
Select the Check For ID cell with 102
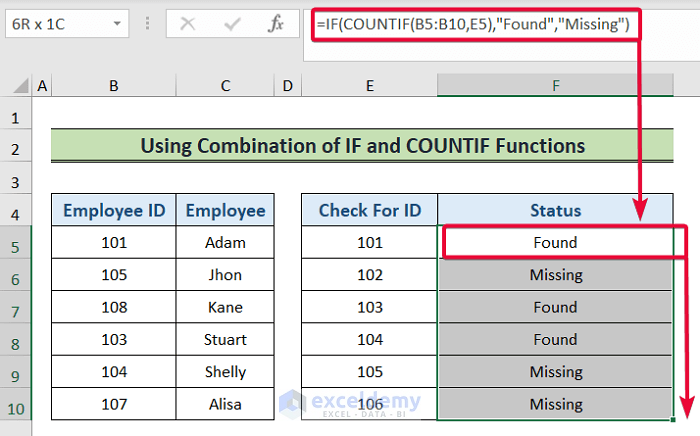(369, 275)
